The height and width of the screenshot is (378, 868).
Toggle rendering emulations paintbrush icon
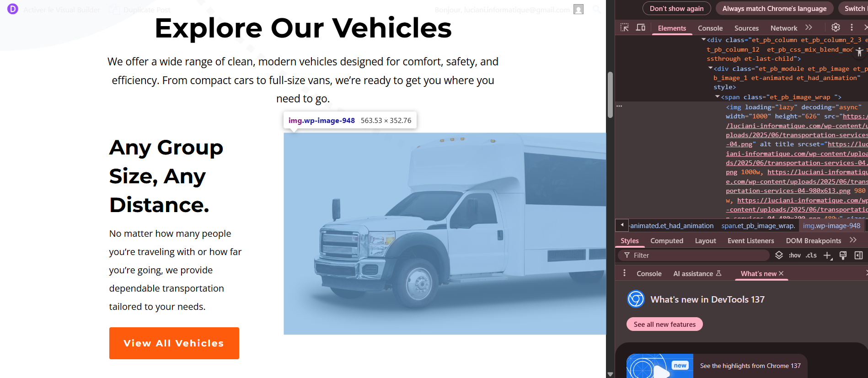[843, 255]
